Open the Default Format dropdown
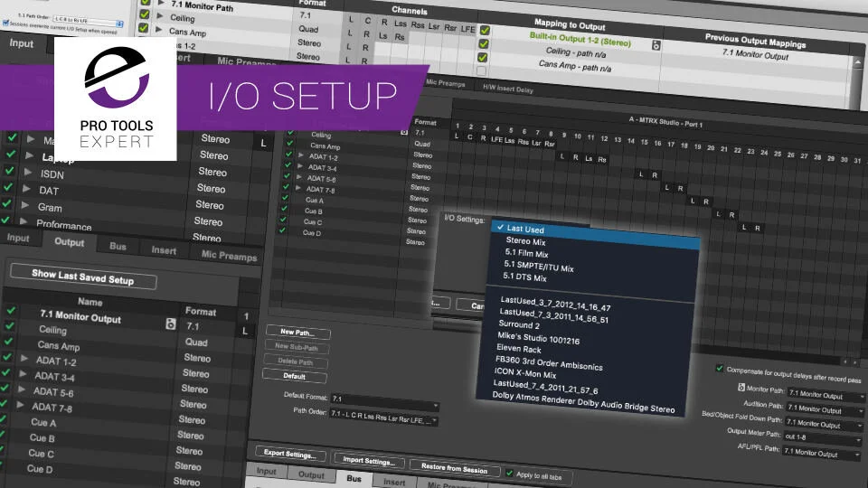This screenshot has width=868, height=488. (385, 400)
